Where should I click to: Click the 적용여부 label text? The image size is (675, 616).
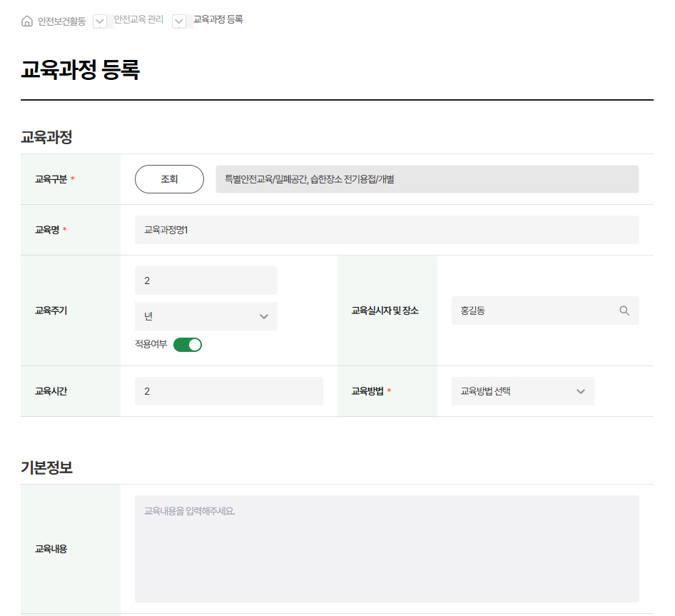pos(151,345)
